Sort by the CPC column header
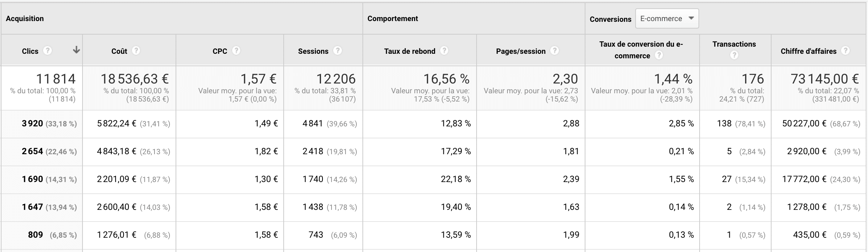The image size is (868, 252). point(220,51)
